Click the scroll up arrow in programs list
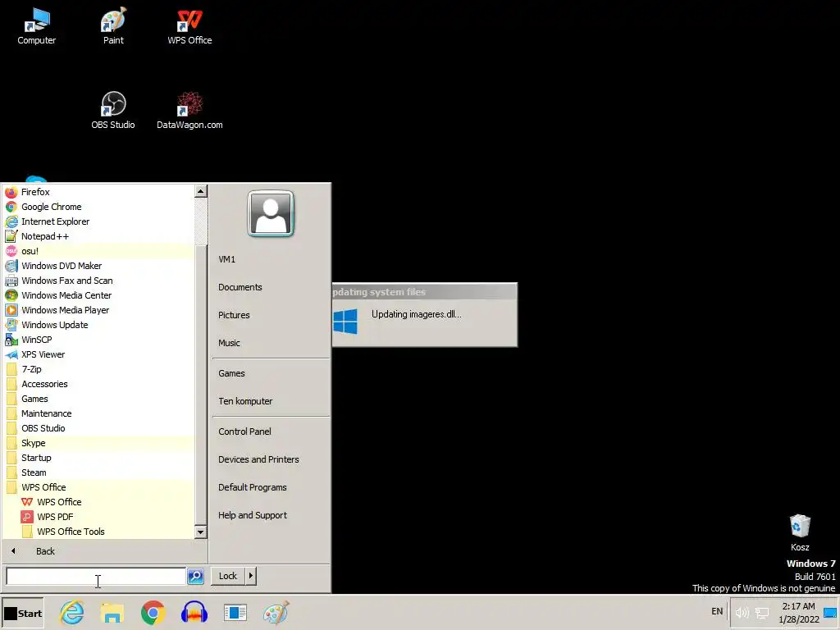Image resolution: width=840 pixels, height=630 pixels. coord(200,191)
